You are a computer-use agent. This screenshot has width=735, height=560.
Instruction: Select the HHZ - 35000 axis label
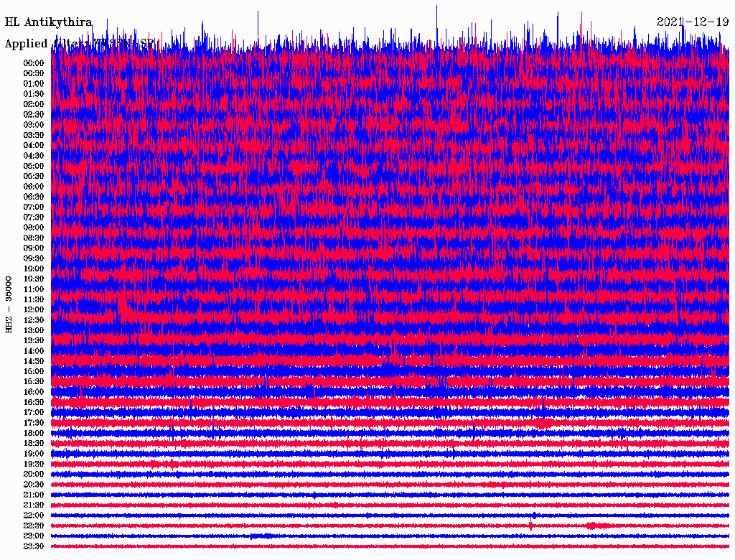pos(9,304)
